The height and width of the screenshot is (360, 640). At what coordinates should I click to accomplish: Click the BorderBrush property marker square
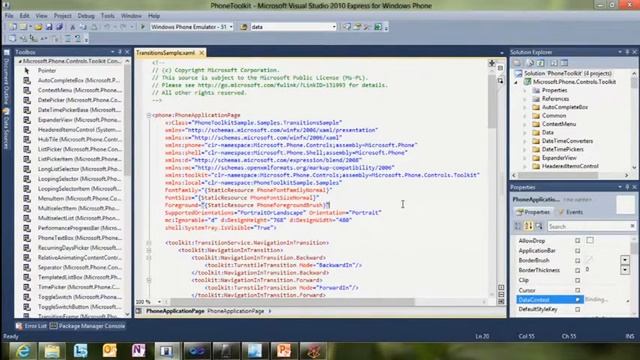click(578, 260)
